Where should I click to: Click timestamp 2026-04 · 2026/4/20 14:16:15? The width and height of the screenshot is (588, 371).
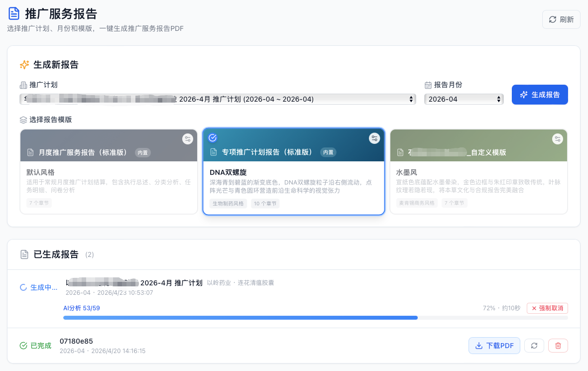click(x=103, y=351)
